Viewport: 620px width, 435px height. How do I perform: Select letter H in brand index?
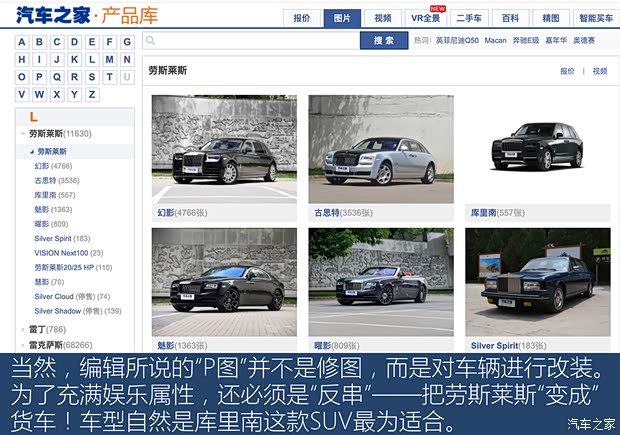tap(22, 60)
